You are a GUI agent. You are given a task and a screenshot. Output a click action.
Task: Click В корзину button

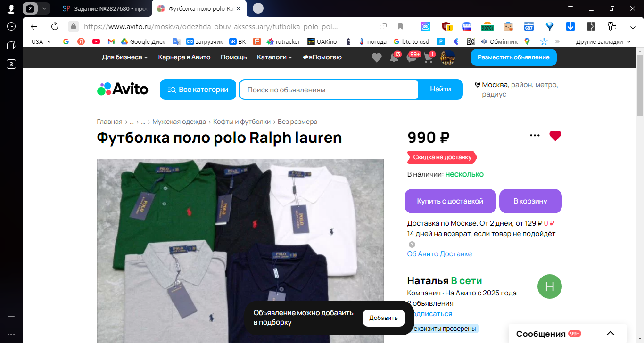530,201
